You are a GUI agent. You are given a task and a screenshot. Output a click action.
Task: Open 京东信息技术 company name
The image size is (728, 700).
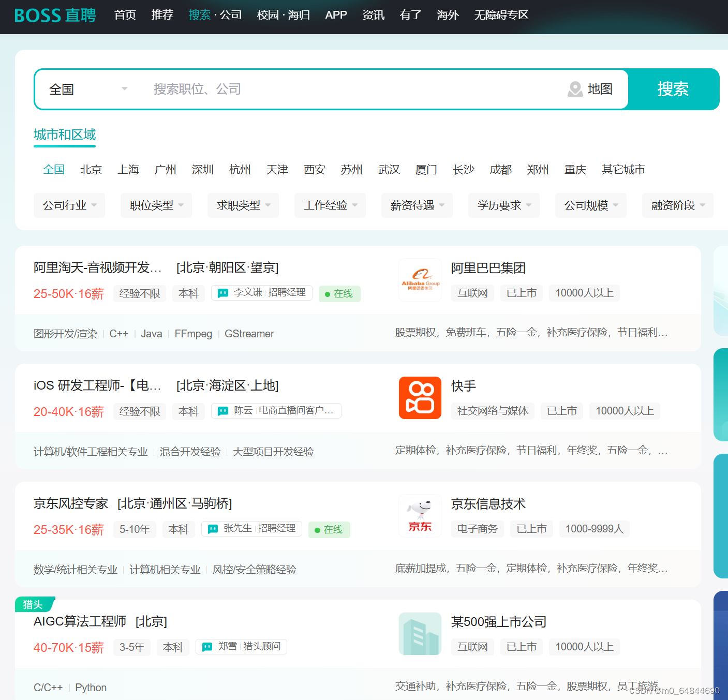488,504
